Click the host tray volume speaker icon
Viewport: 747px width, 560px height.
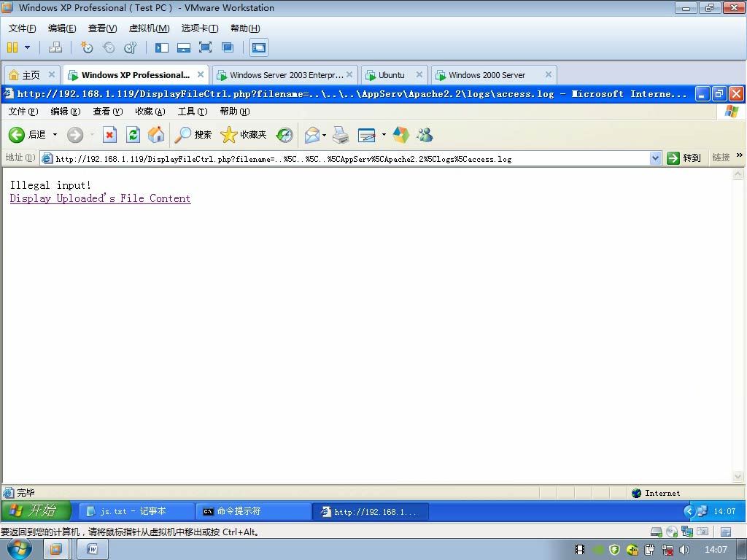(x=684, y=550)
